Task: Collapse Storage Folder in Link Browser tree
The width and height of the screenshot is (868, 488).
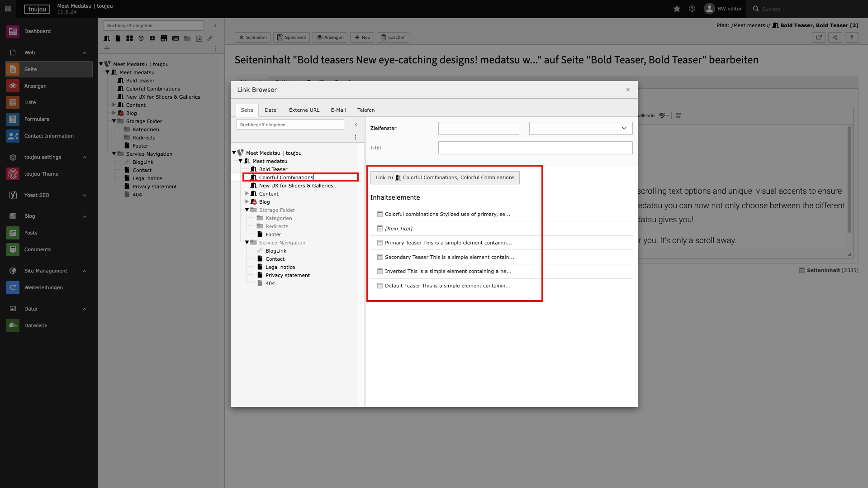Action: coord(247,210)
